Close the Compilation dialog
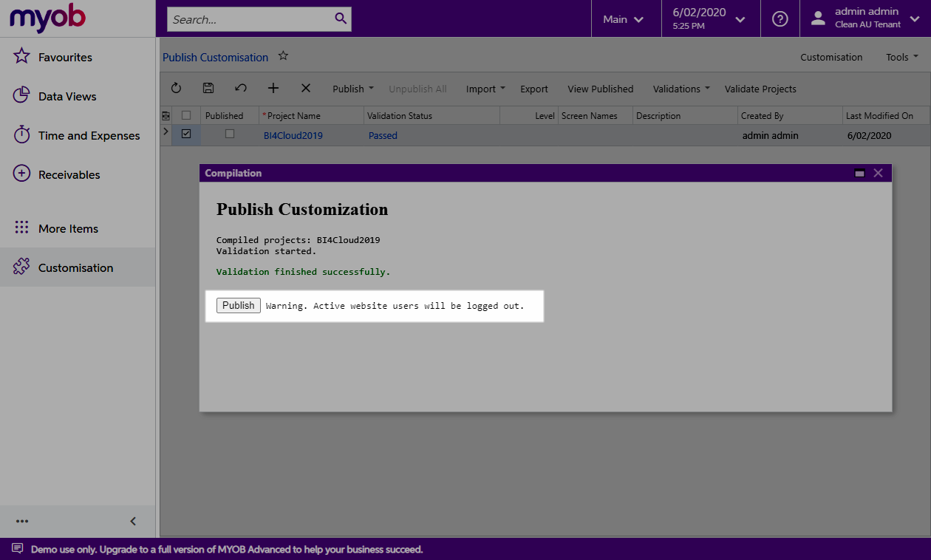This screenshot has width=931, height=560. (878, 173)
